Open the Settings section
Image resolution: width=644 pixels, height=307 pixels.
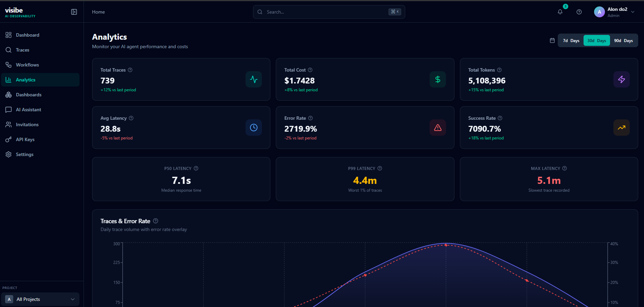click(x=24, y=154)
